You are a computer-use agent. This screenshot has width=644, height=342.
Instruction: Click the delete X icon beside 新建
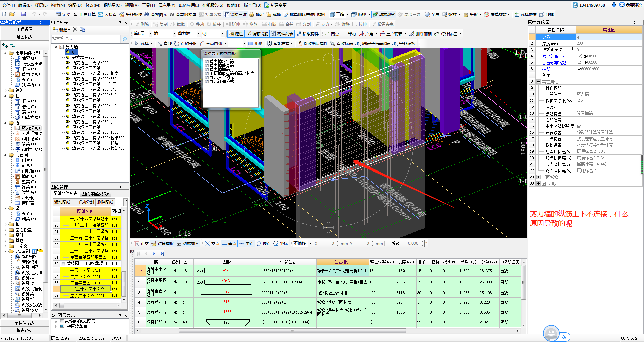pyautogui.click(x=75, y=30)
